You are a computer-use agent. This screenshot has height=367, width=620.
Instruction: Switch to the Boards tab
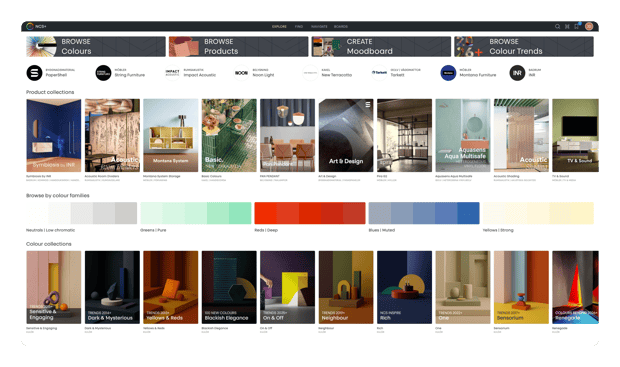(341, 26)
